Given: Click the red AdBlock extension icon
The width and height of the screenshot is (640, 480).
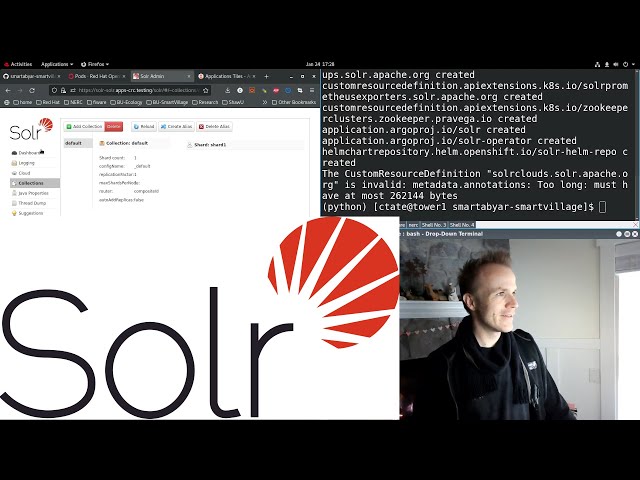Looking at the screenshot, I should coord(276,90).
